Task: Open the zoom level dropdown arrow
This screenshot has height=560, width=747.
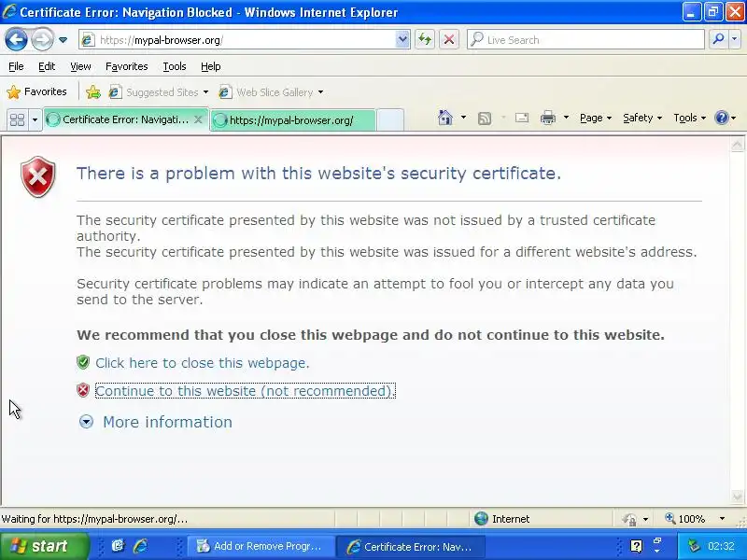Action: tap(722, 519)
